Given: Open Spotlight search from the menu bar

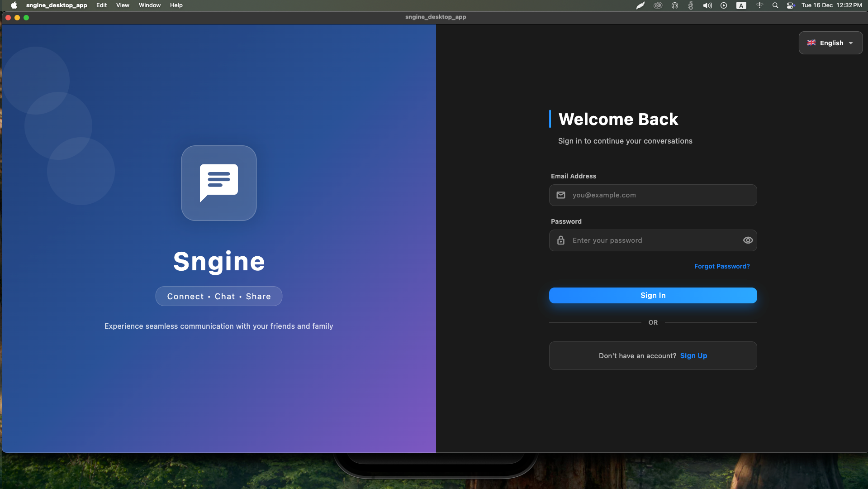Looking at the screenshot, I should [x=775, y=5].
